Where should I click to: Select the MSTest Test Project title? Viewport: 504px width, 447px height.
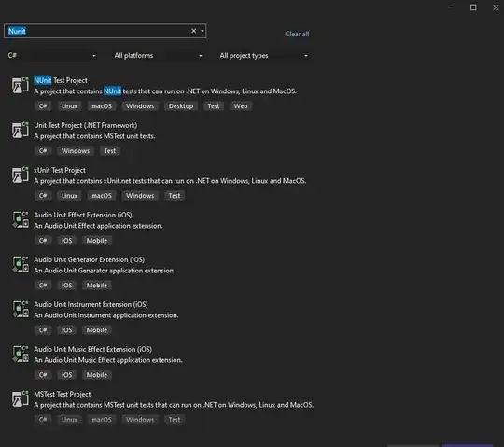click(x=62, y=394)
